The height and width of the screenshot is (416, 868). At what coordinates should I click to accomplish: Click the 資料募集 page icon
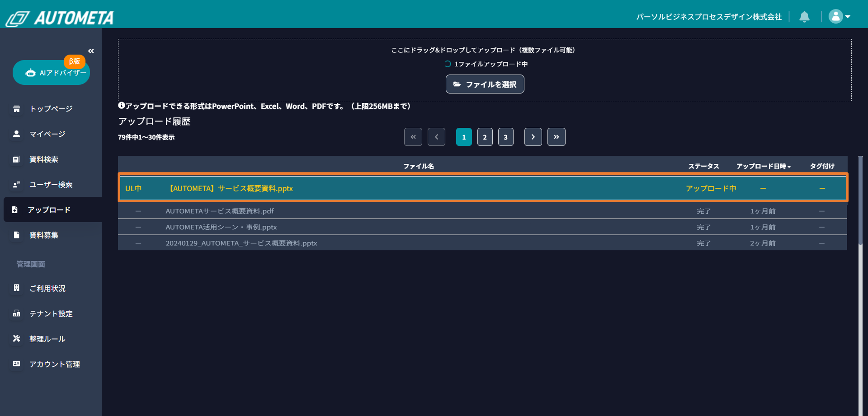17,235
